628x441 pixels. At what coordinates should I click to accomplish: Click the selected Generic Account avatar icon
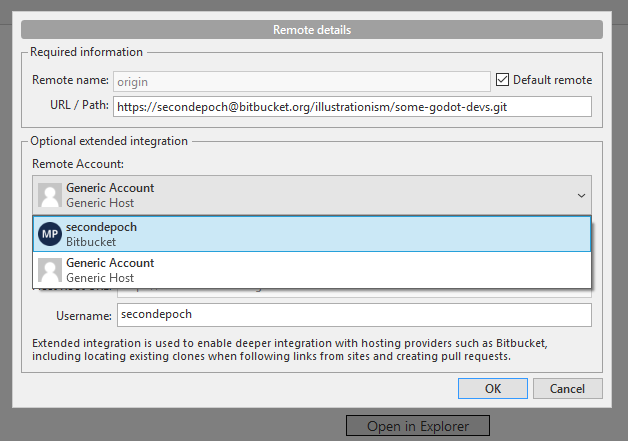(50, 195)
